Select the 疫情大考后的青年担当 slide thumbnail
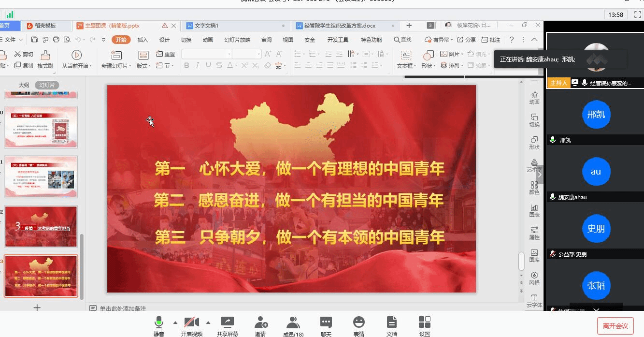This screenshot has height=337, width=644. click(41, 226)
